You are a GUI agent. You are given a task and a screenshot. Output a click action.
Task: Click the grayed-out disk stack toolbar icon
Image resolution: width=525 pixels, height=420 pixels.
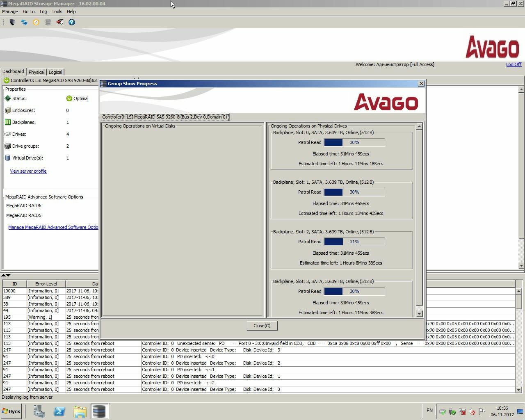[x=48, y=22]
